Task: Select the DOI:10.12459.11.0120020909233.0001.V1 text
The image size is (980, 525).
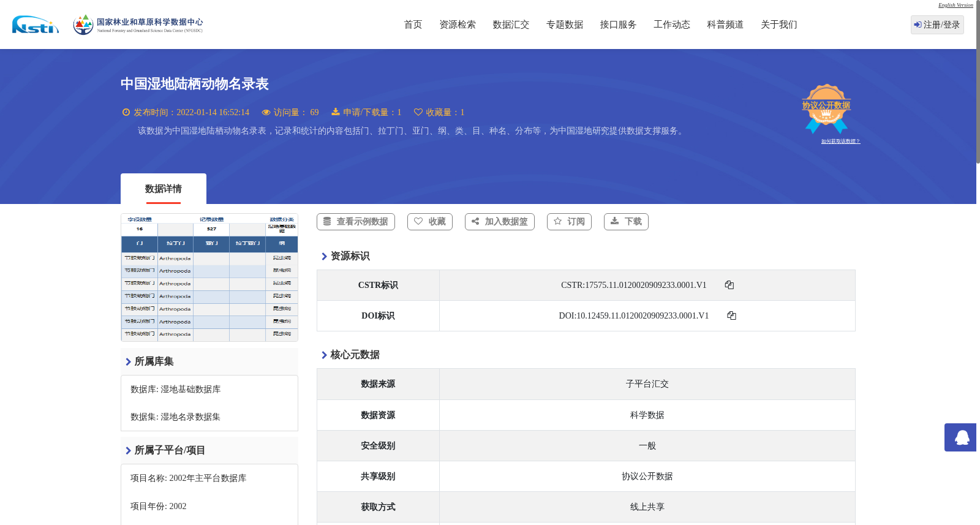Action: click(x=634, y=315)
